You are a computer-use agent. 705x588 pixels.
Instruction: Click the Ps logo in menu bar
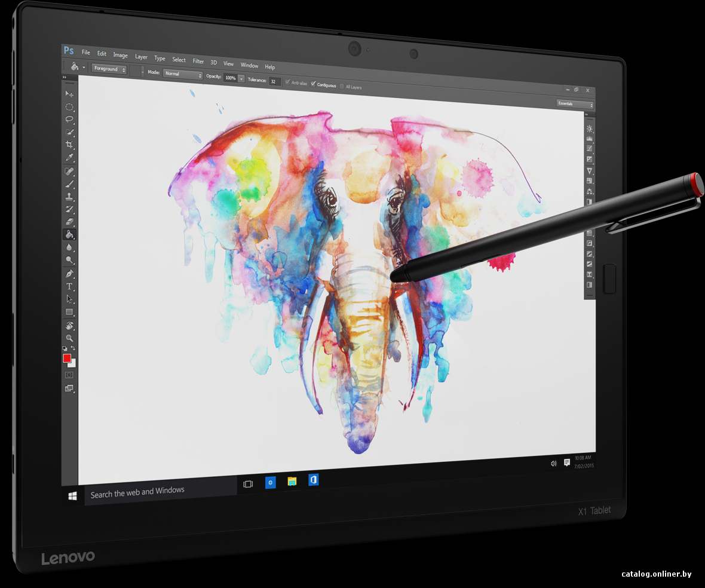[69, 50]
